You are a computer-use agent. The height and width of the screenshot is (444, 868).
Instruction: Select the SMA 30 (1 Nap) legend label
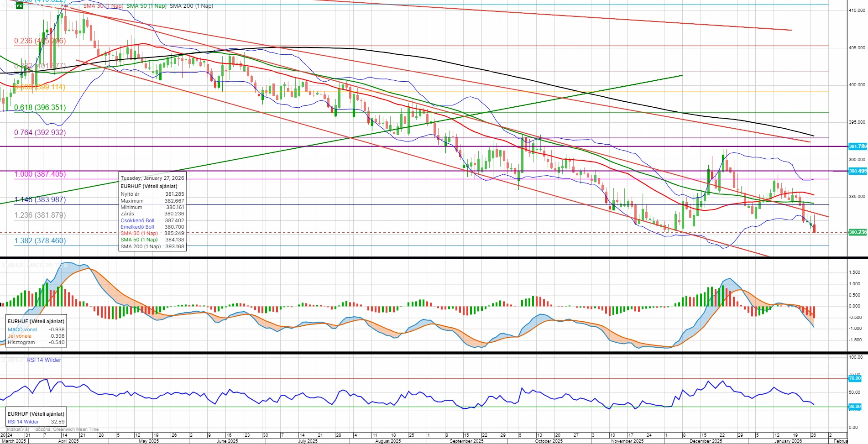point(103,6)
